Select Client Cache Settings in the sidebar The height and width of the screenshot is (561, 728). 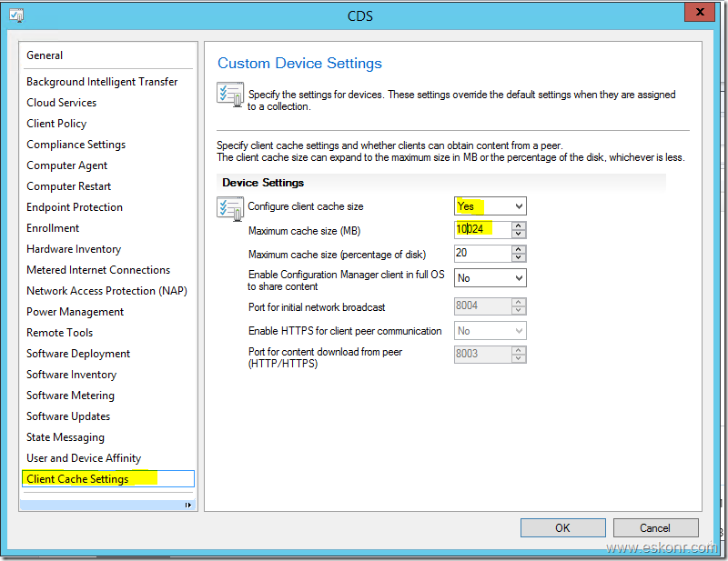(x=77, y=479)
